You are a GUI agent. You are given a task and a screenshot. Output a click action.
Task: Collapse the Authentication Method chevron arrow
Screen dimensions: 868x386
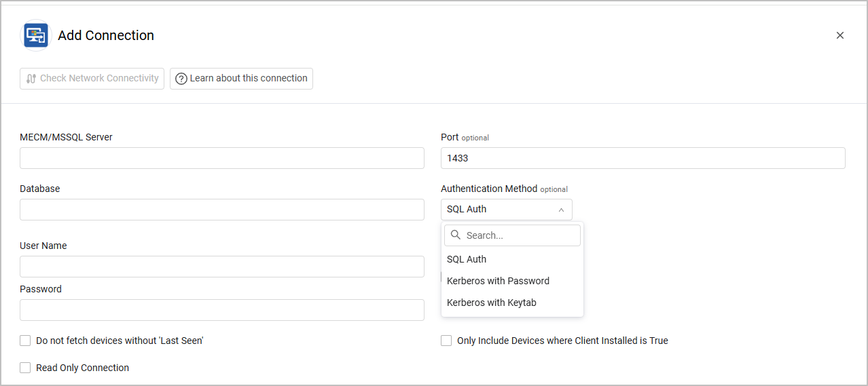(x=561, y=210)
